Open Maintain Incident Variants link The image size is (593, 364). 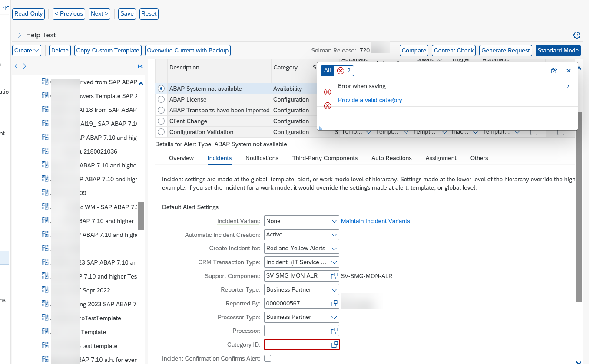click(x=375, y=221)
